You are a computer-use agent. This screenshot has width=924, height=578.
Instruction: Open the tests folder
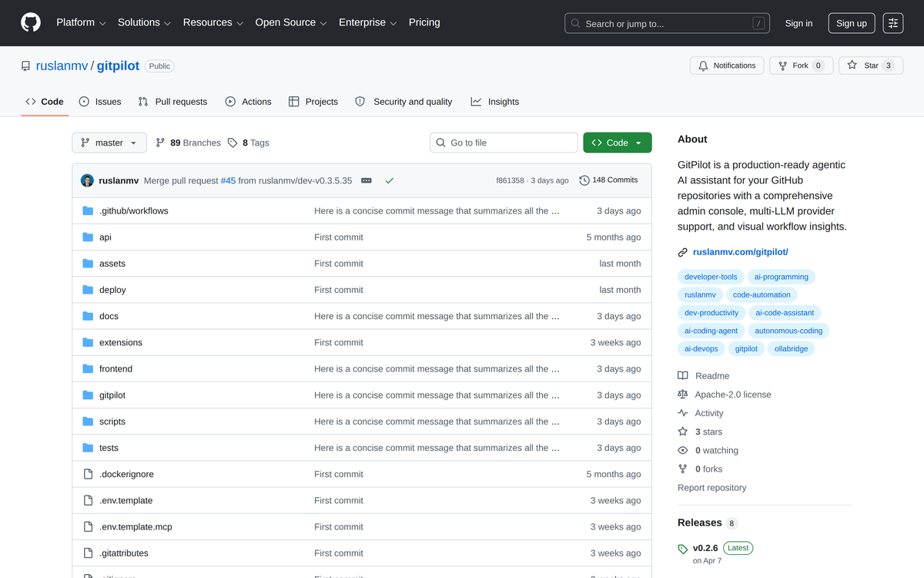point(109,448)
